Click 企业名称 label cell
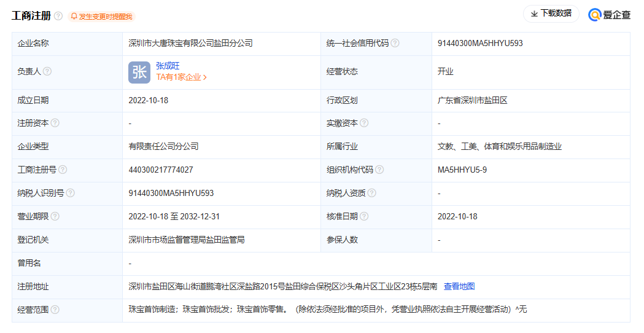The width and height of the screenshot is (644, 333). pyautogui.click(x=68, y=44)
